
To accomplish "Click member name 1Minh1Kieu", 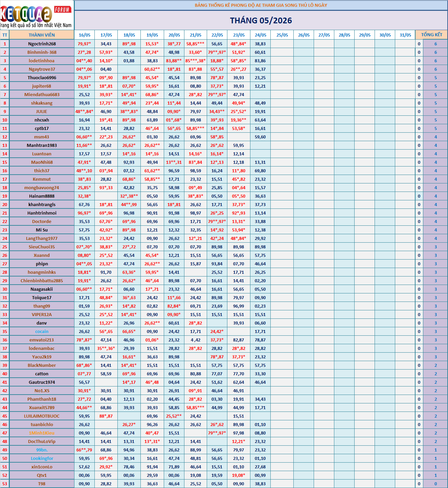I will (42, 433).
